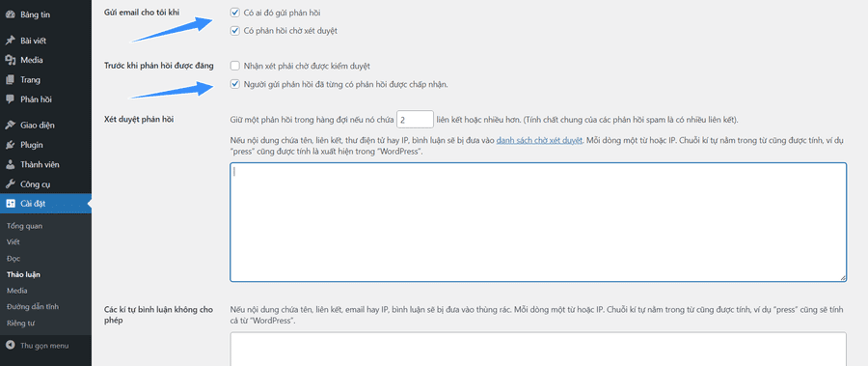Follow the 'danh sách chờ xét duyệt' link
The height and width of the screenshot is (366, 868).
click(x=539, y=141)
